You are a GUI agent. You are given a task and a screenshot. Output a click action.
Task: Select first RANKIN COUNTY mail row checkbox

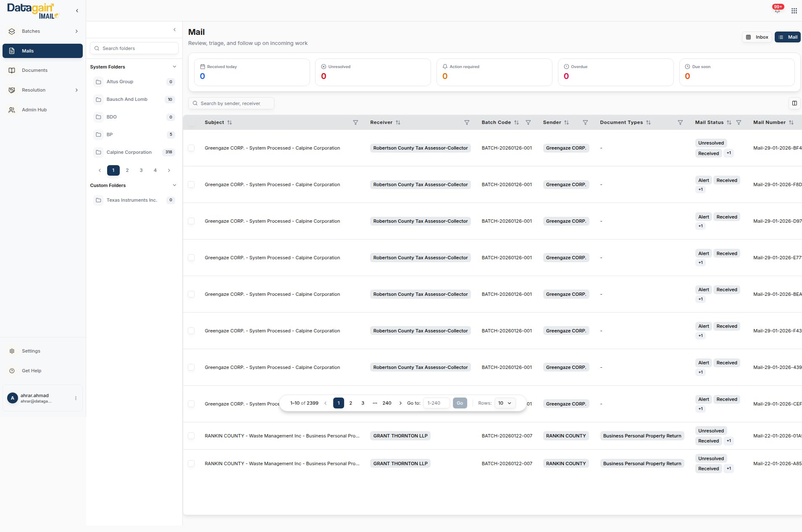191,436
